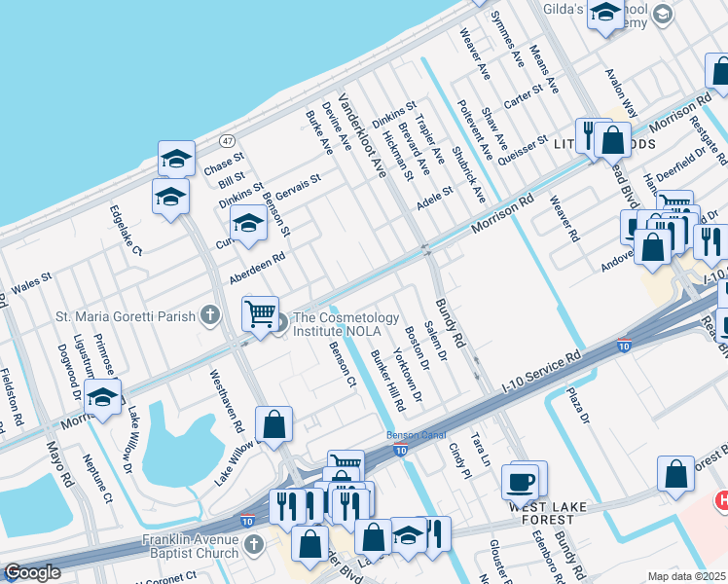Viewport: 728px width, 584px height.
Task: Click the Plaza Dr label
Action: pyautogui.click(x=578, y=405)
